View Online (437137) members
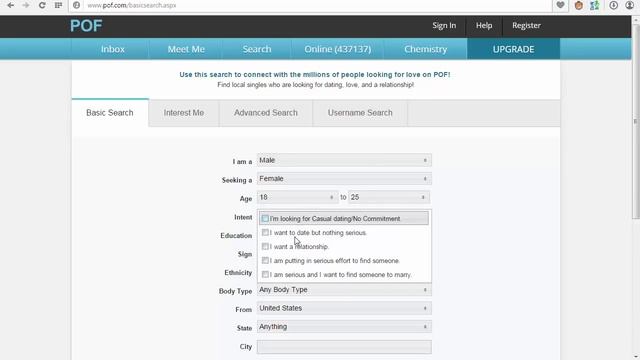Viewport: 640px width, 360px height. (x=338, y=49)
